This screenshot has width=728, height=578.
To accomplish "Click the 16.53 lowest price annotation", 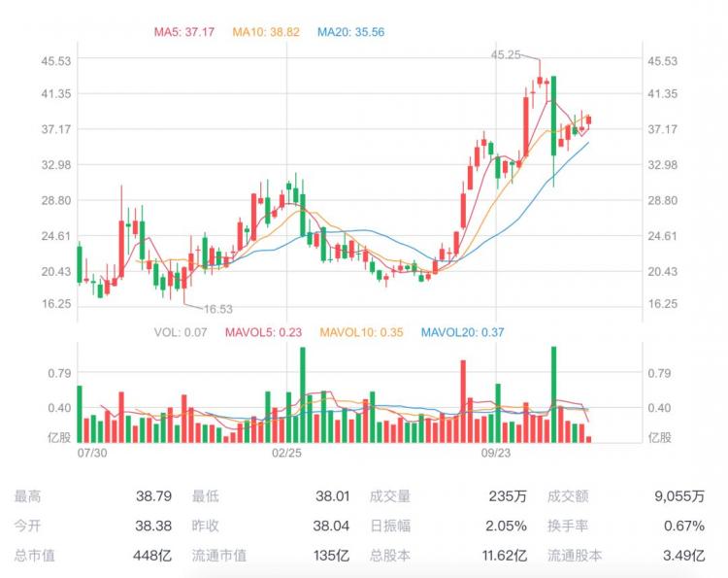I will click(217, 309).
